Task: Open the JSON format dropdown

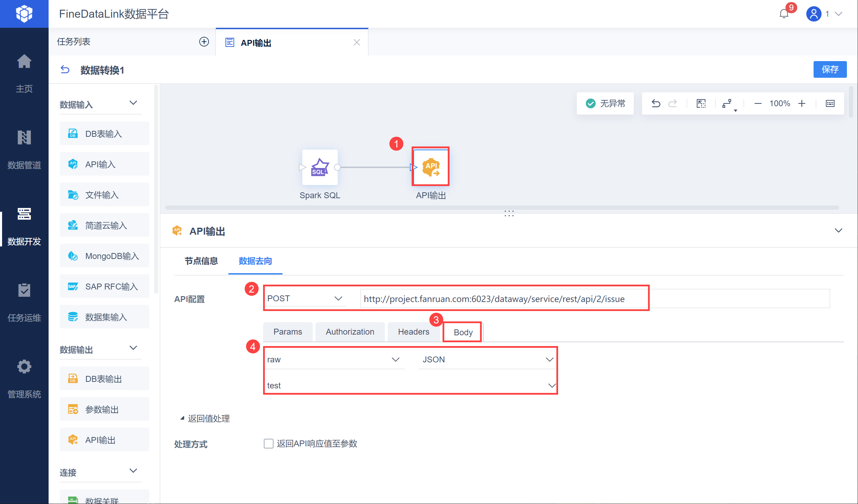Action: point(487,360)
